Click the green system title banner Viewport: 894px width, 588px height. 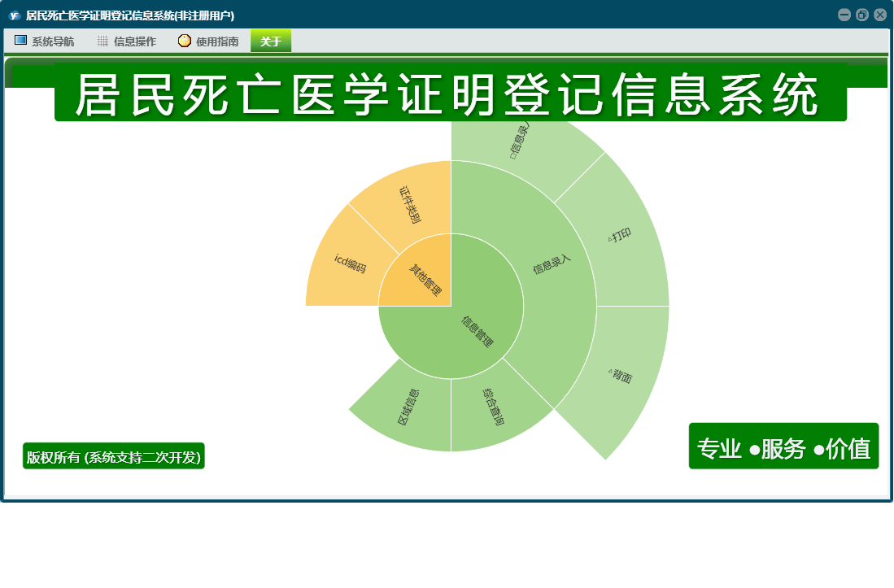450,96
